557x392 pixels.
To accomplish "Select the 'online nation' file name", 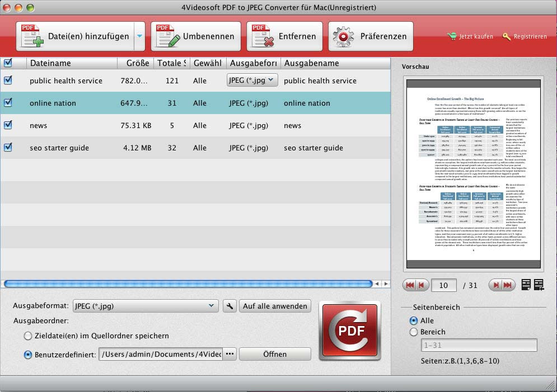I will [x=53, y=103].
